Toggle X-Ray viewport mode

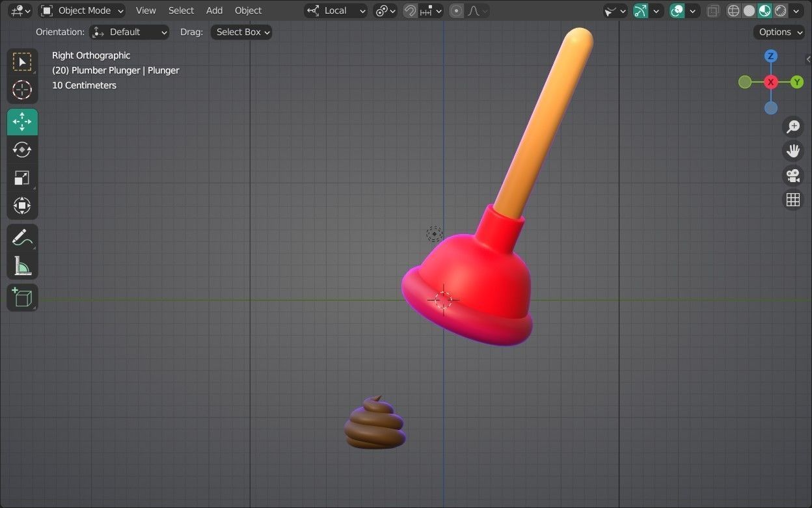712,10
